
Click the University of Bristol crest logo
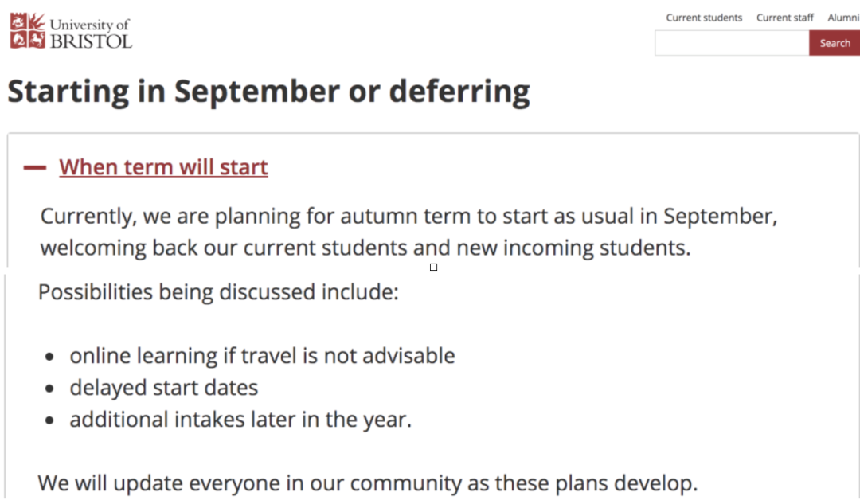click(28, 30)
